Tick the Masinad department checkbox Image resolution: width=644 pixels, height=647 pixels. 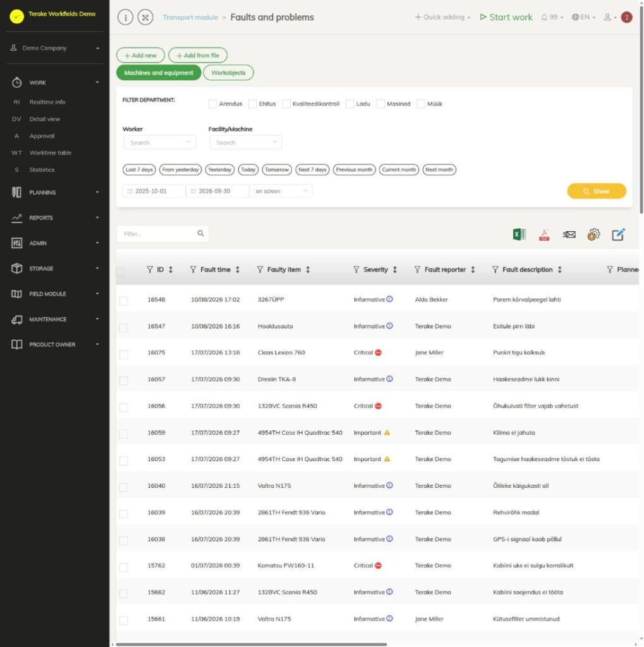[380, 104]
